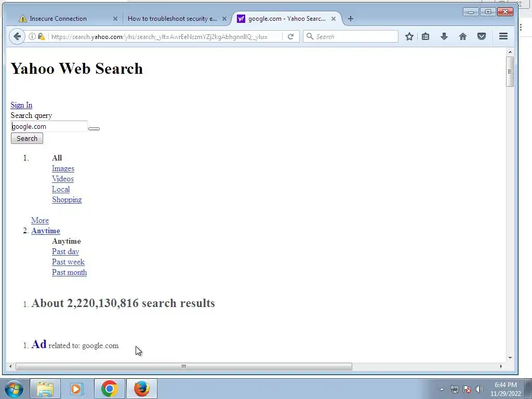Open the downloads arrow icon
The image size is (532, 399).
coord(444,37)
